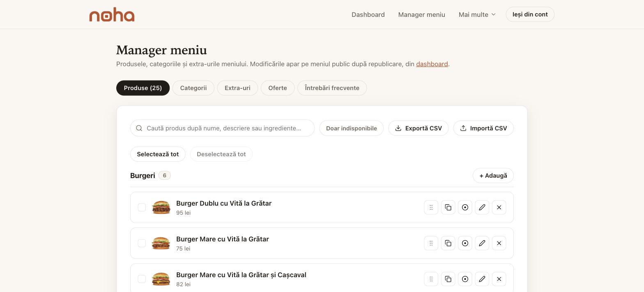
Task: Click Deselectează tot
Action: pos(221,154)
